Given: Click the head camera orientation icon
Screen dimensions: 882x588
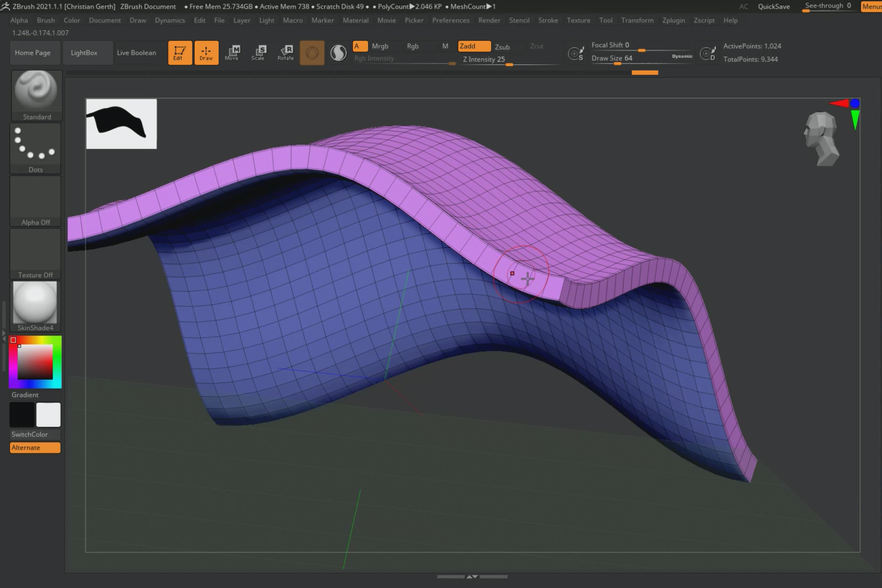Looking at the screenshot, I should (x=821, y=140).
